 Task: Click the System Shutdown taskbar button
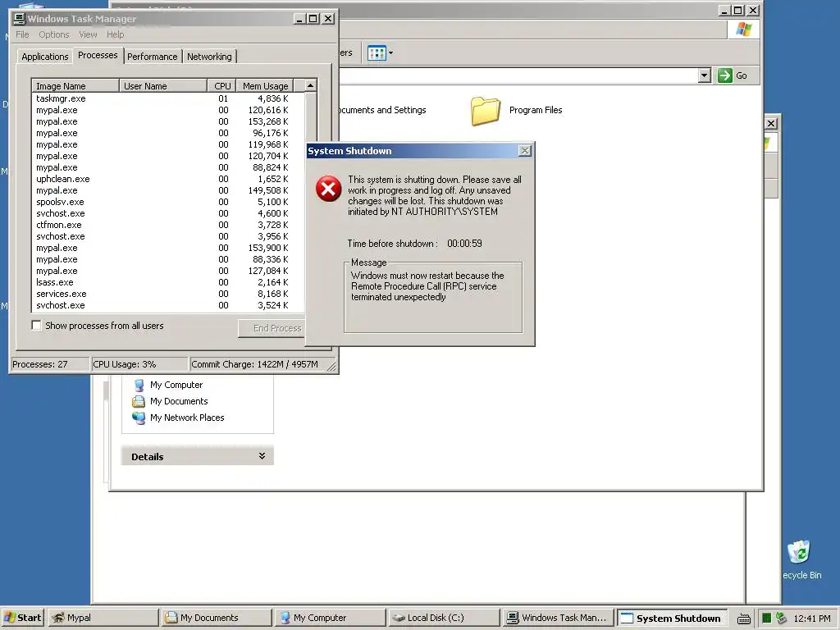tap(672, 618)
